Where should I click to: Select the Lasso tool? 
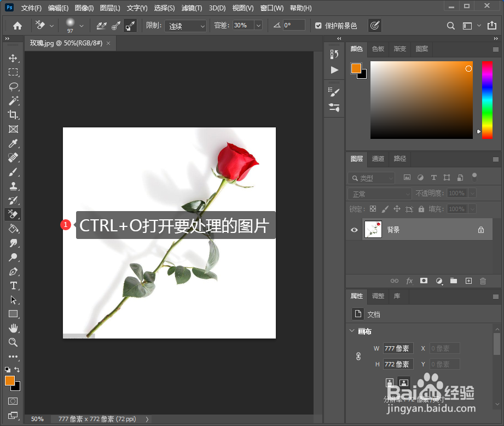13,86
